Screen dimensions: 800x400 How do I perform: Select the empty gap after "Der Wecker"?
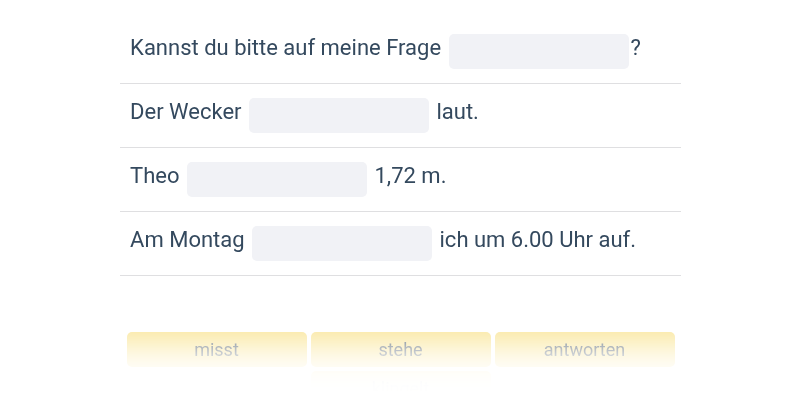pos(338,115)
